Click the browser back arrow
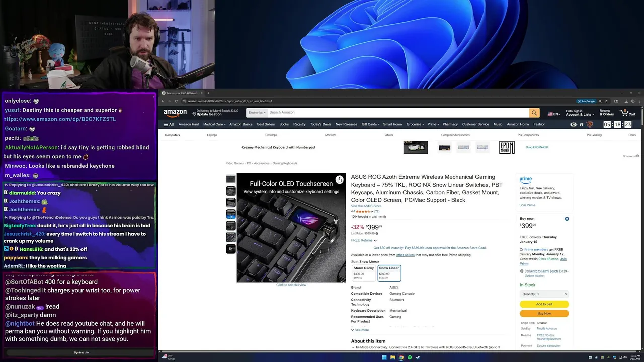644x362 pixels. click(x=163, y=101)
